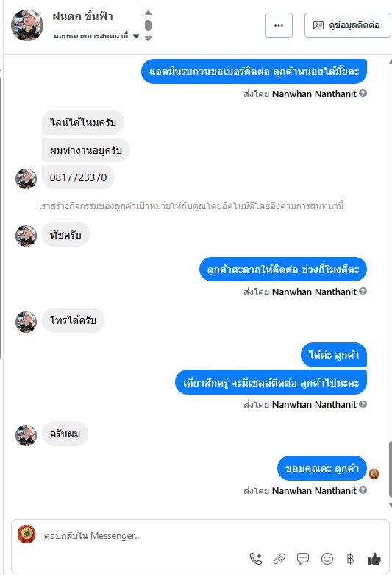Click the seen-status avatar beside ขอบคุณค่ะ ลูกค้า
Viewport: 392px width, 575px height.
pyautogui.click(x=374, y=474)
